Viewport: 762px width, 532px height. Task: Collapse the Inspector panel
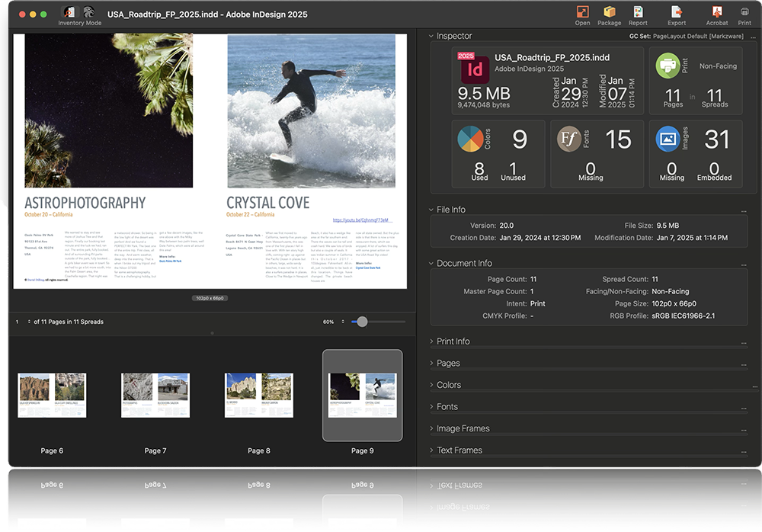431,36
